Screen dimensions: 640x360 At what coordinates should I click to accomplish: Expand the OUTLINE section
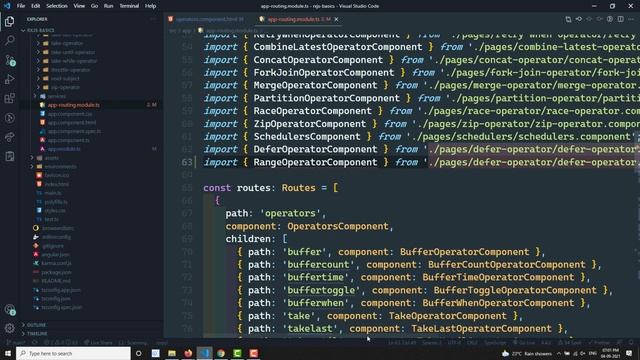[36, 325]
